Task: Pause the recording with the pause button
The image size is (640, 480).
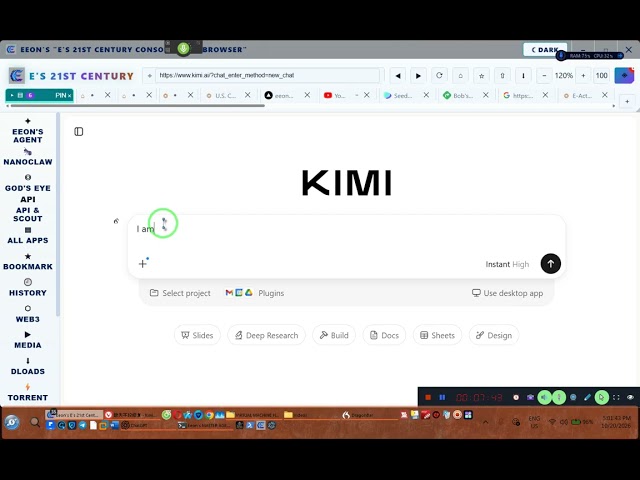Action: pyautogui.click(x=442, y=397)
